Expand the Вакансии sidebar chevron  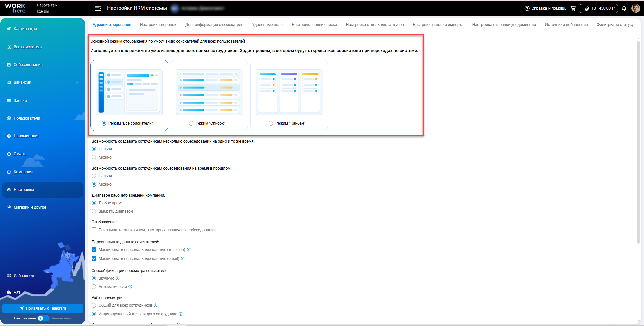tap(77, 82)
